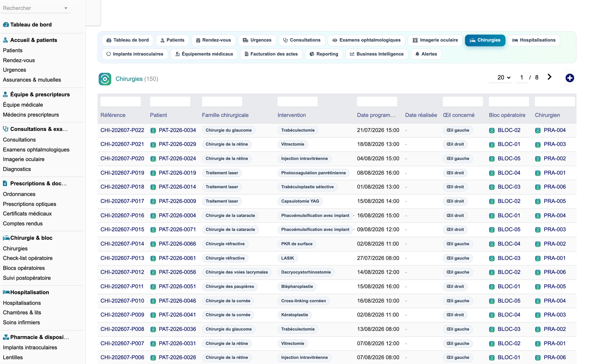This screenshot has height=364, width=589.
Task: Go to next page arrow
Action: (549, 77)
